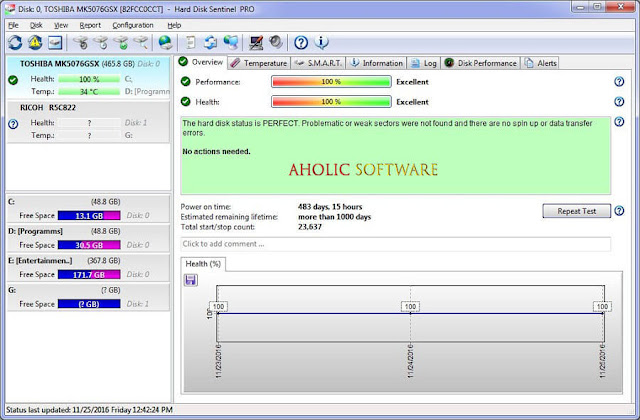Click the report document toolbar icon
The image size is (640, 420).
tap(191, 42)
